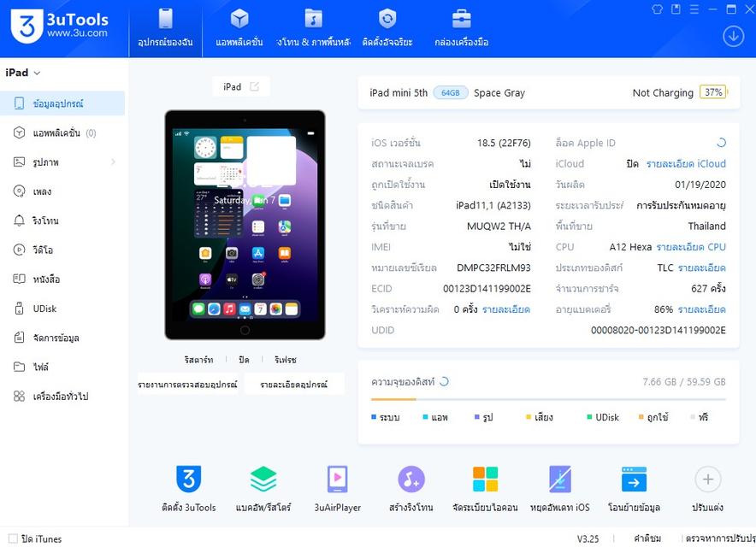Launch the 3uAirPlayer tool
This screenshot has width=756, height=547.
point(338,488)
